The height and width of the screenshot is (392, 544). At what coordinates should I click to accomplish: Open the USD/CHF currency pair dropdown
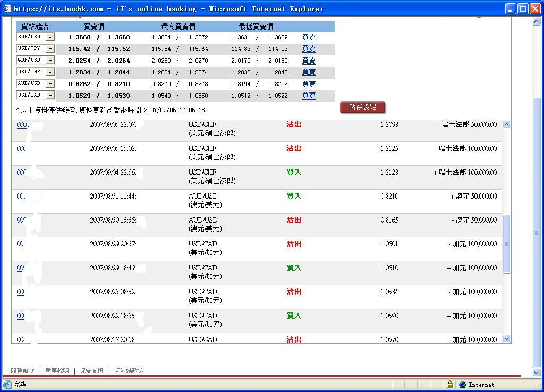(50, 72)
